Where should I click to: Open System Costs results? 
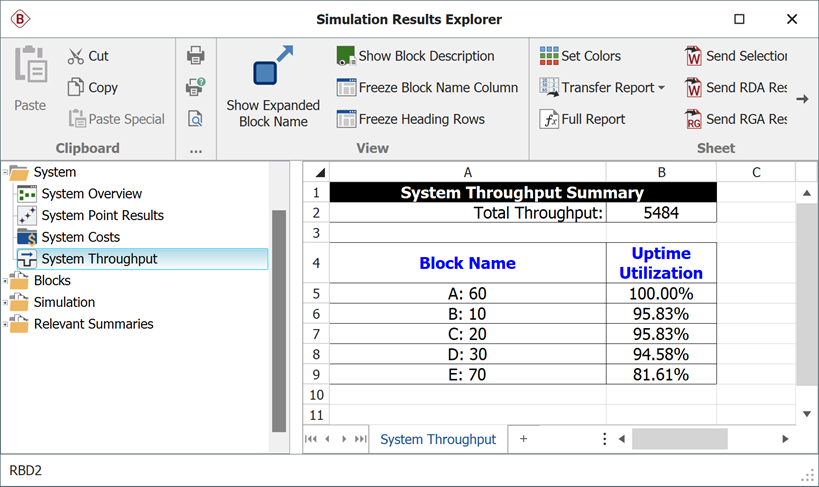tap(80, 237)
